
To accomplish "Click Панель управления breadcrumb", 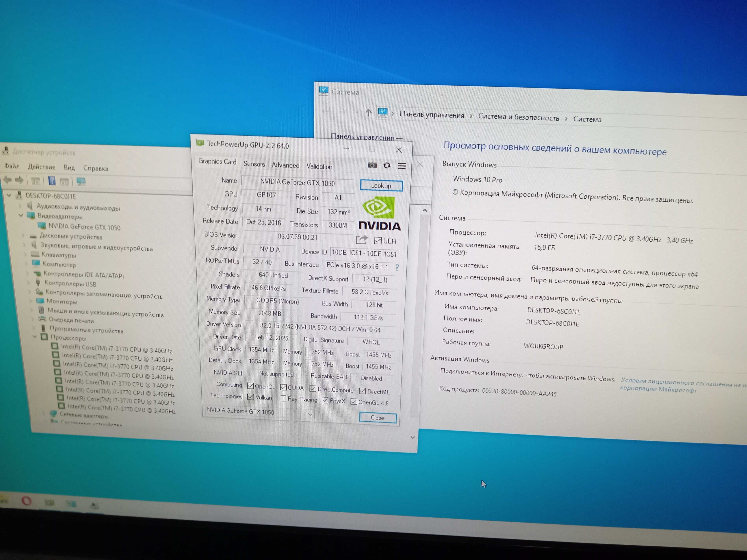I will pos(432,115).
